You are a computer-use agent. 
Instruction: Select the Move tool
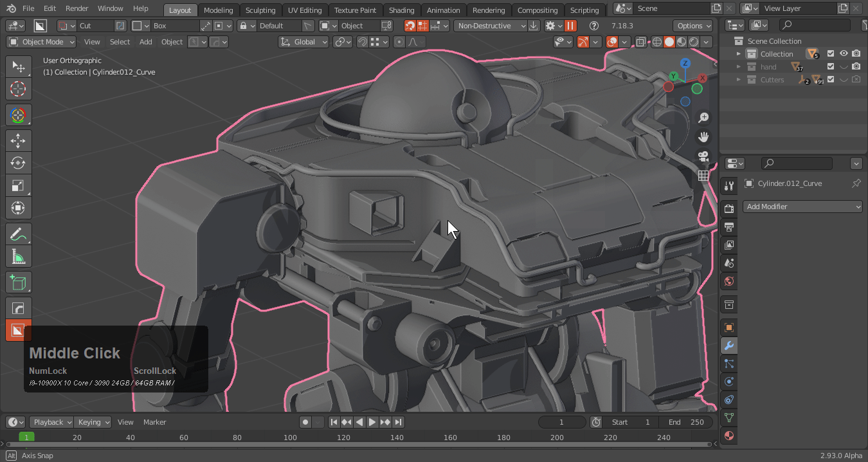point(18,141)
